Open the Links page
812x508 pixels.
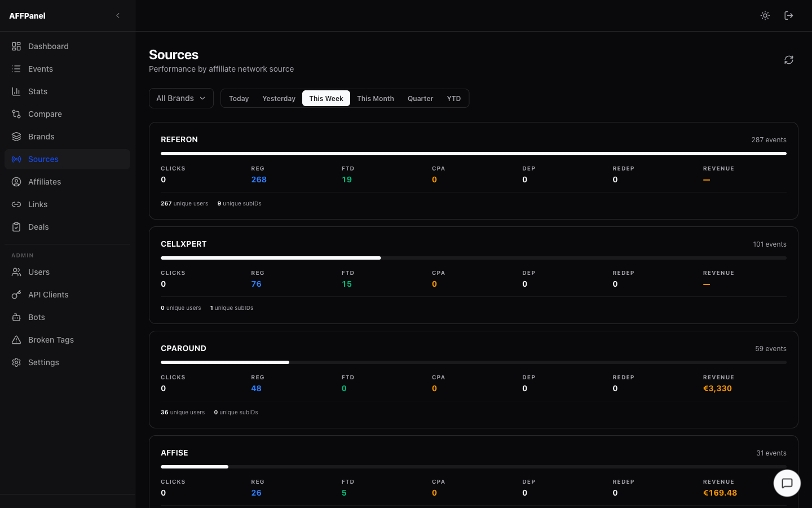click(37, 204)
